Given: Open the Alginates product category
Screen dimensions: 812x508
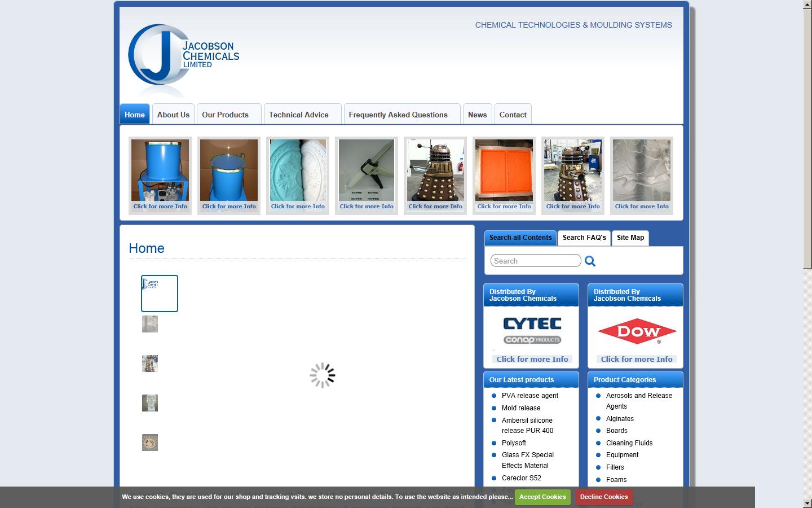Looking at the screenshot, I should [x=620, y=419].
